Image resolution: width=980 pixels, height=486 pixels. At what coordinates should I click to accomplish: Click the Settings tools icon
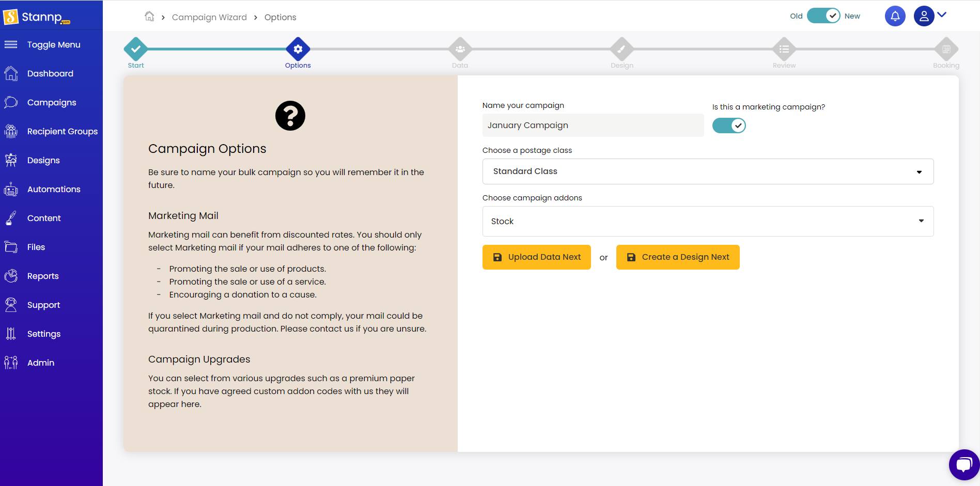click(11, 334)
